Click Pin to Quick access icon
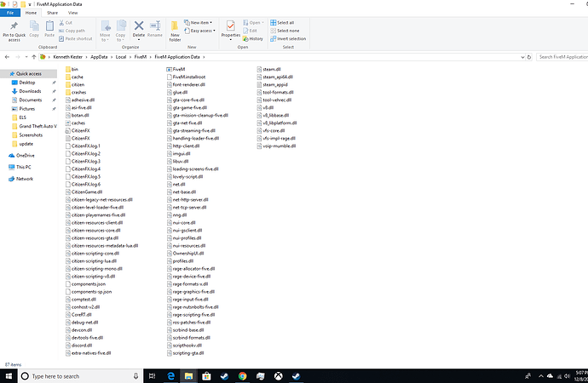This screenshot has width=588, height=383. pyautogui.click(x=14, y=26)
